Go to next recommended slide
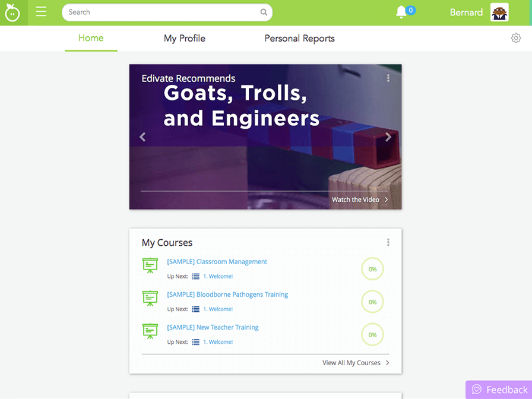Screen dimensions: 532x399 388,137
